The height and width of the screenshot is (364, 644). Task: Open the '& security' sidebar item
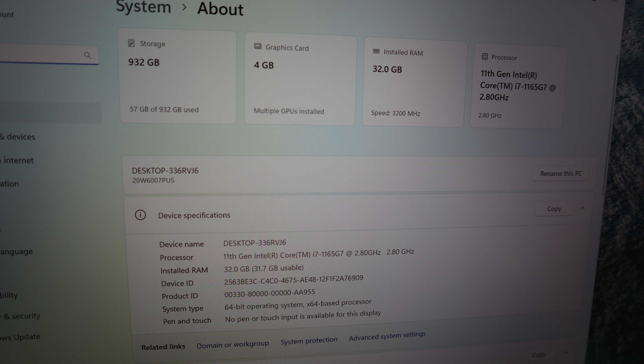click(x=21, y=316)
